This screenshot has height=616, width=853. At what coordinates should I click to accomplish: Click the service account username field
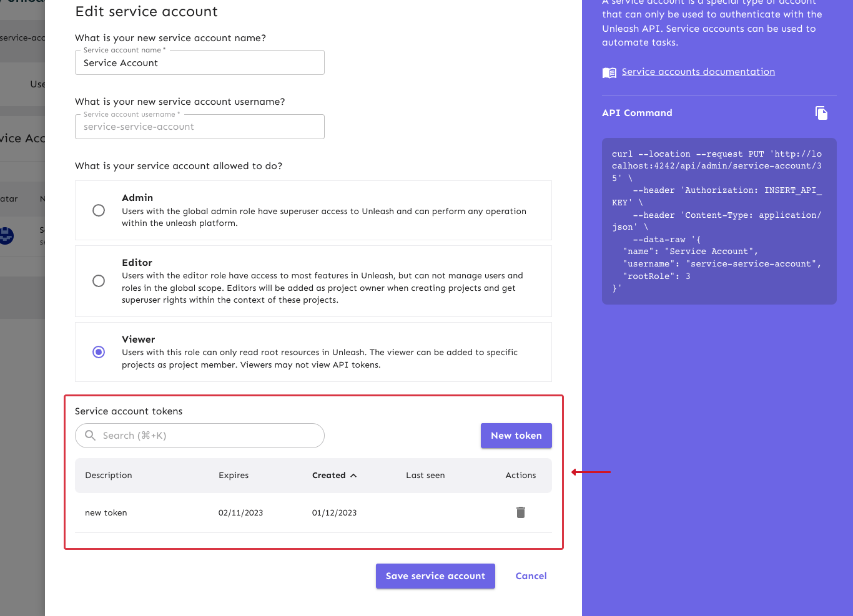[200, 127]
